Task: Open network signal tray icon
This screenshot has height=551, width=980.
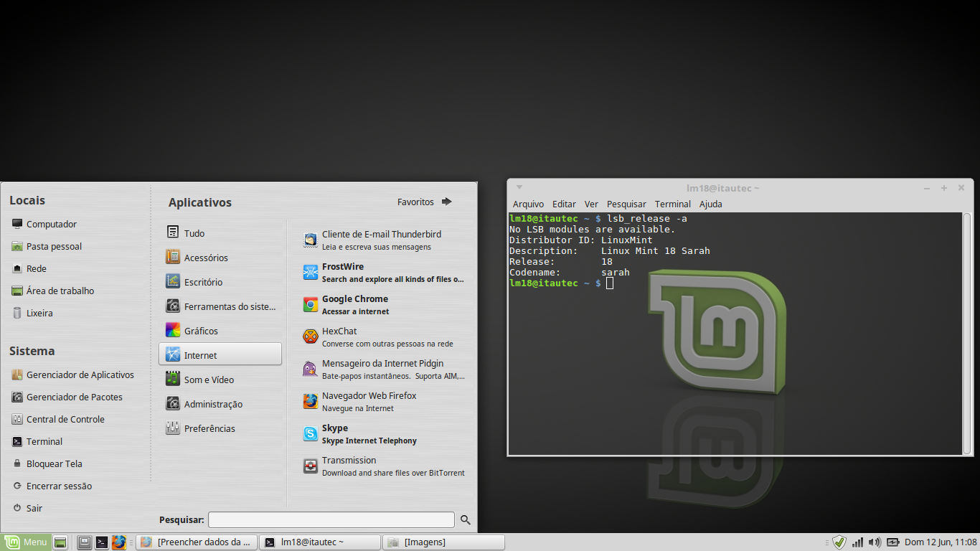Action: tap(857, 542)
